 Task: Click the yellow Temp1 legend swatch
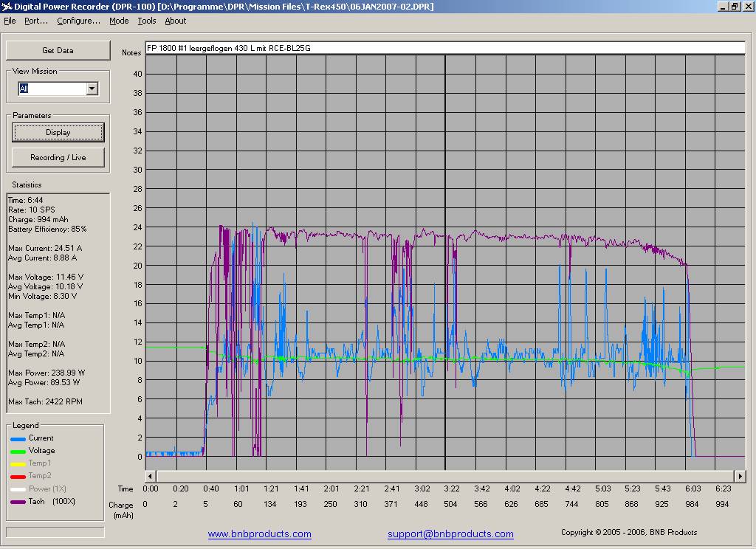(18, 463)
